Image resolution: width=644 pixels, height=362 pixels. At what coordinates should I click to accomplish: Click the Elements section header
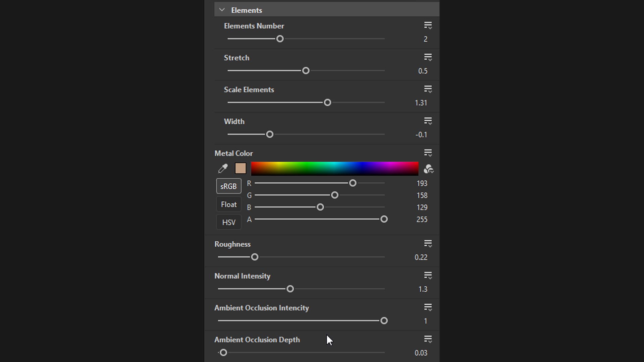[247, 10]
